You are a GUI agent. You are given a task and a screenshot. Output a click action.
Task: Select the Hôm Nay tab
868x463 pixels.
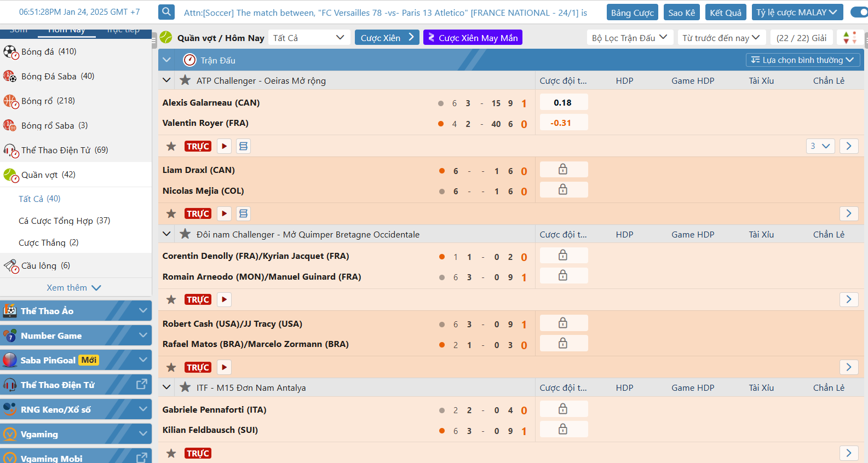(67, 30)
